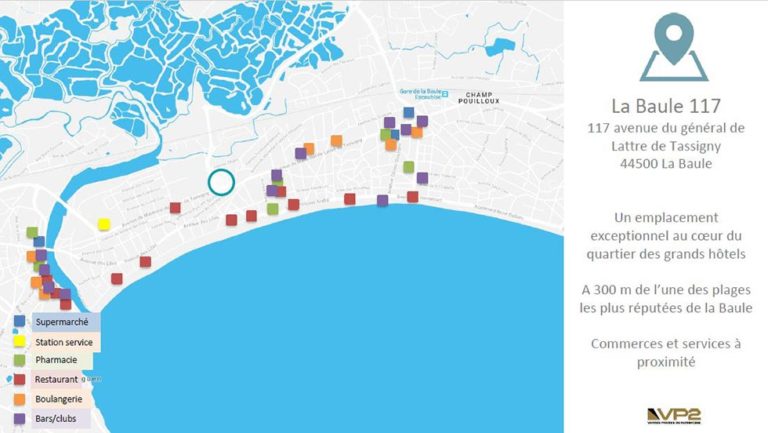Click the red Restaurant legend square
Viewport: 768px width, 433px height.
[x=20, y=379]
